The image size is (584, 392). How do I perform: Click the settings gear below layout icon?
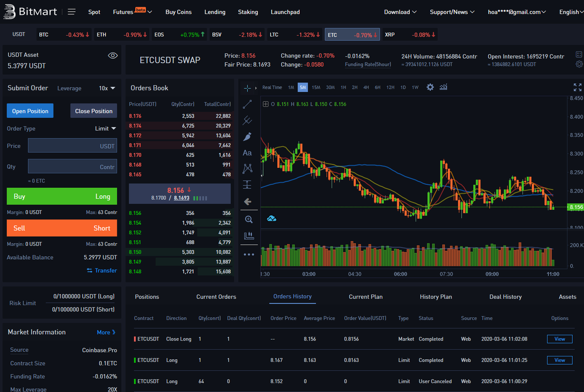pos(579,64)
